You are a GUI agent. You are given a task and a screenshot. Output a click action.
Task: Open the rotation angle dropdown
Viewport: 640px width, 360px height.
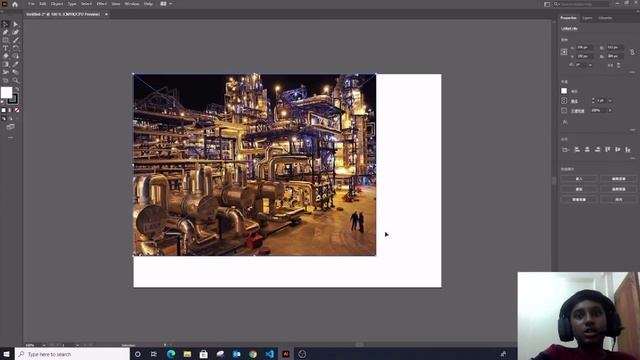pyautogui.click(x=590, y=65)
